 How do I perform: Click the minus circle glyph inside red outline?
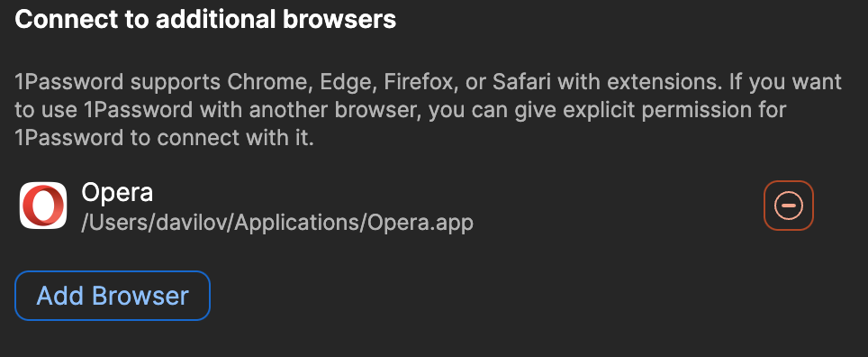coord(788,206)
